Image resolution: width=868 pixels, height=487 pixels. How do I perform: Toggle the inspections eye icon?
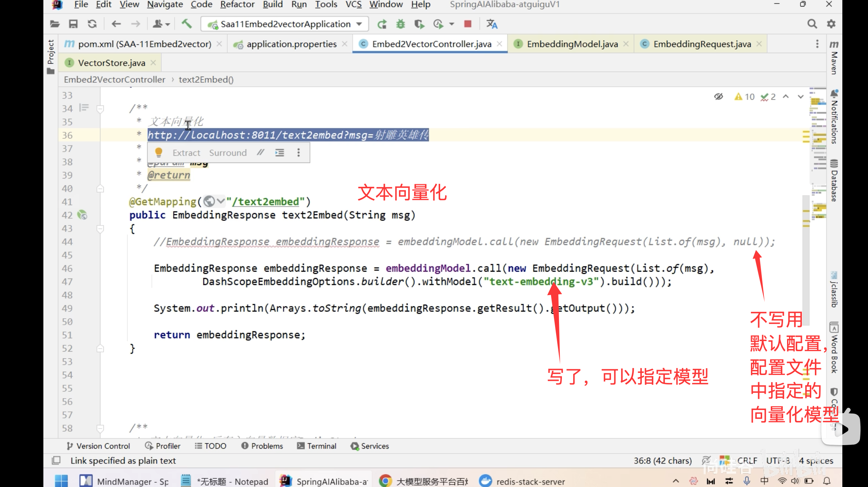(718, 96)
